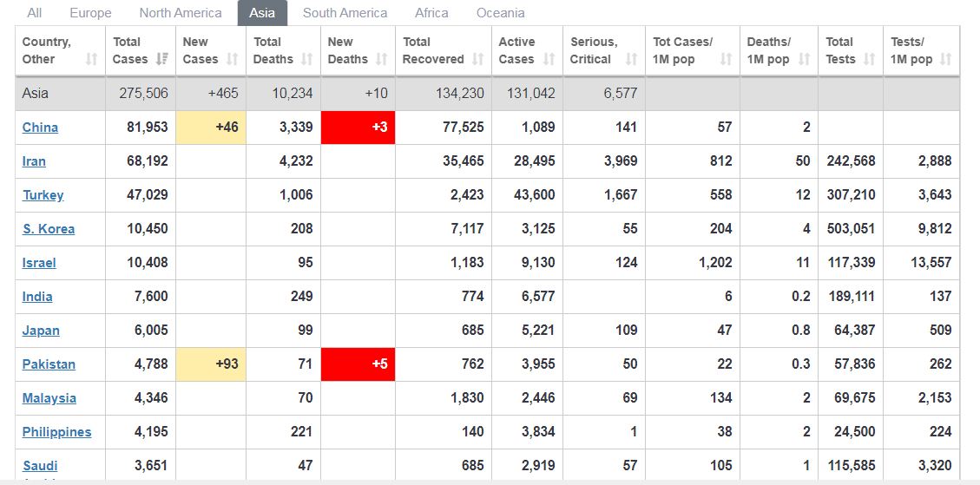980x485 pixels.
Task: Click sort arrows in Country, Other header
Action: (91, 59)
